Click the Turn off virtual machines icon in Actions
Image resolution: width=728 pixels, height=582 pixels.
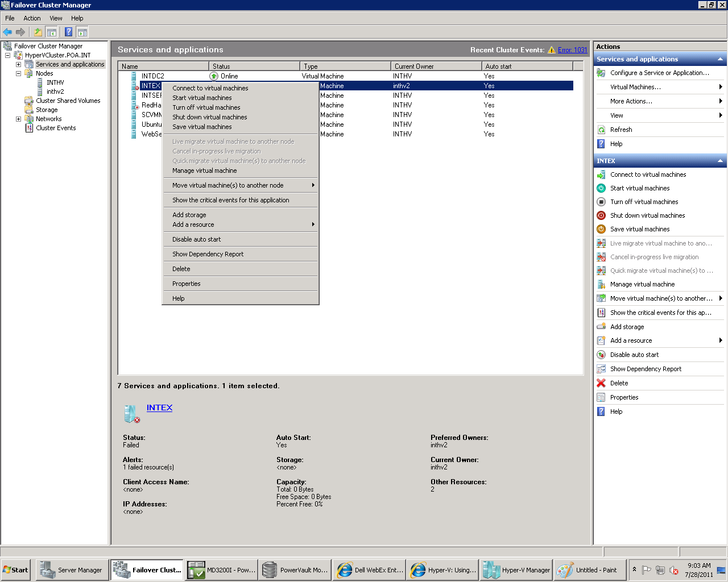click(601, 202)
